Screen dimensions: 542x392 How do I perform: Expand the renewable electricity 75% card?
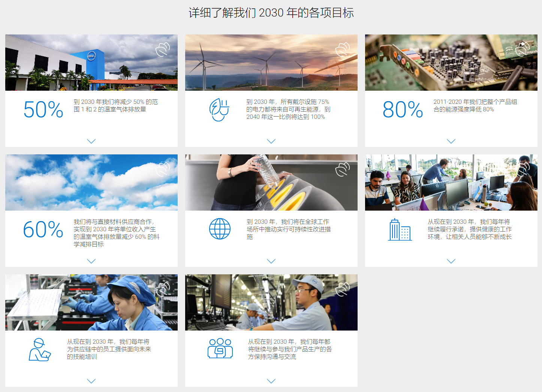tap(271, 141)
